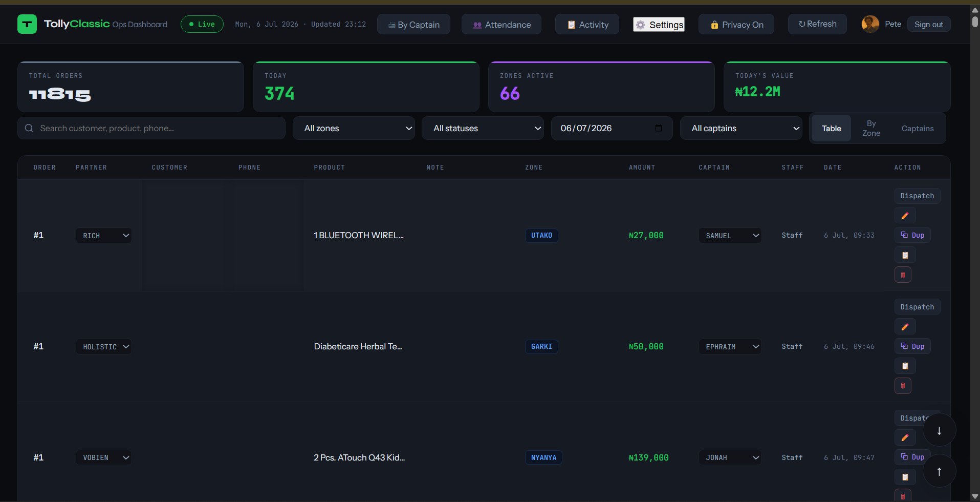Open the All statuses filter dropdown

pyautogui.click(x=483, y=128)
